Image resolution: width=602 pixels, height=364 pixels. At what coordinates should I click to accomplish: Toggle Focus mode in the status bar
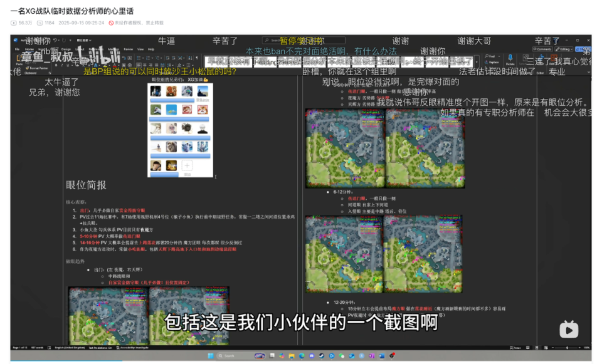[515, 348]
